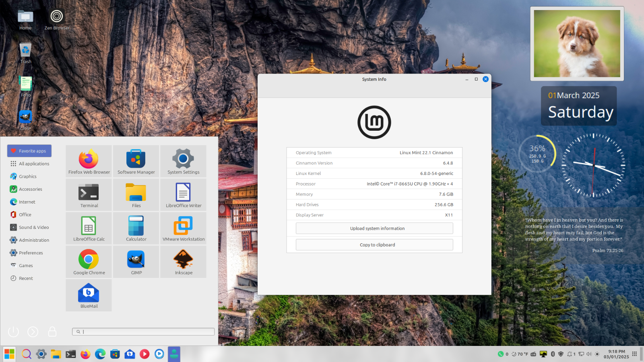
Task: Launch VMware Workstation
Action: click(184, 228)
